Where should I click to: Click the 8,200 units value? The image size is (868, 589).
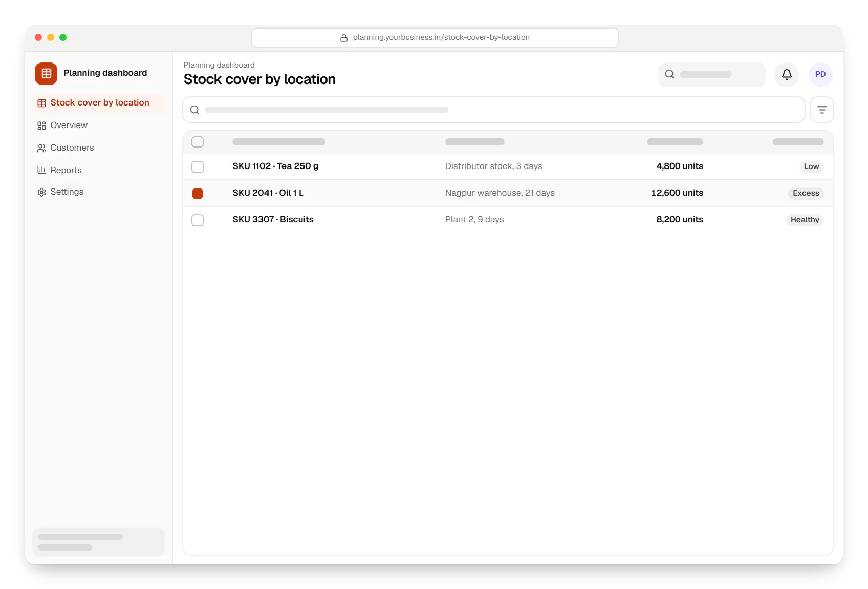tap(680, 219)
